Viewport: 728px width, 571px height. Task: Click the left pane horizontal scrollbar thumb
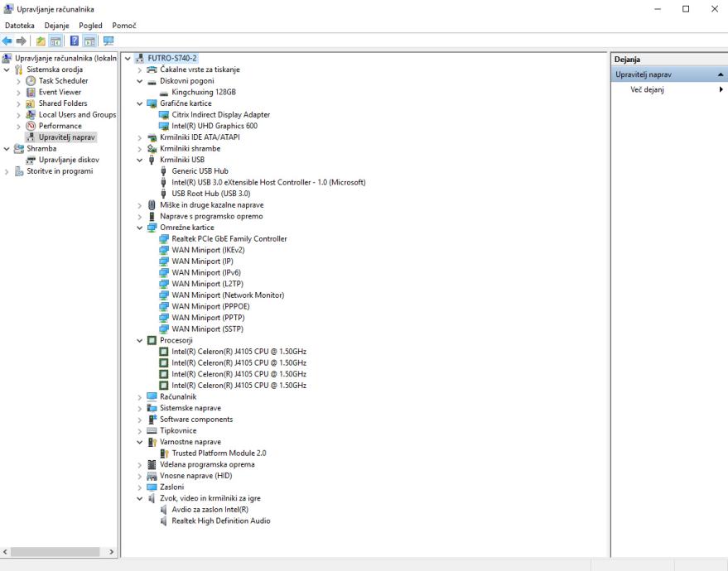click(55, 552)
